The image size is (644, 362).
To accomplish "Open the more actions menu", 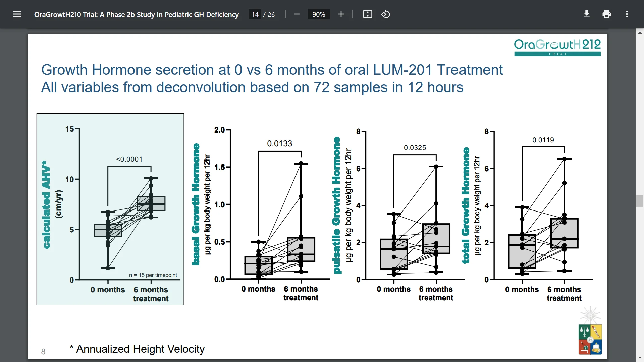I will [x=627, y=14].
